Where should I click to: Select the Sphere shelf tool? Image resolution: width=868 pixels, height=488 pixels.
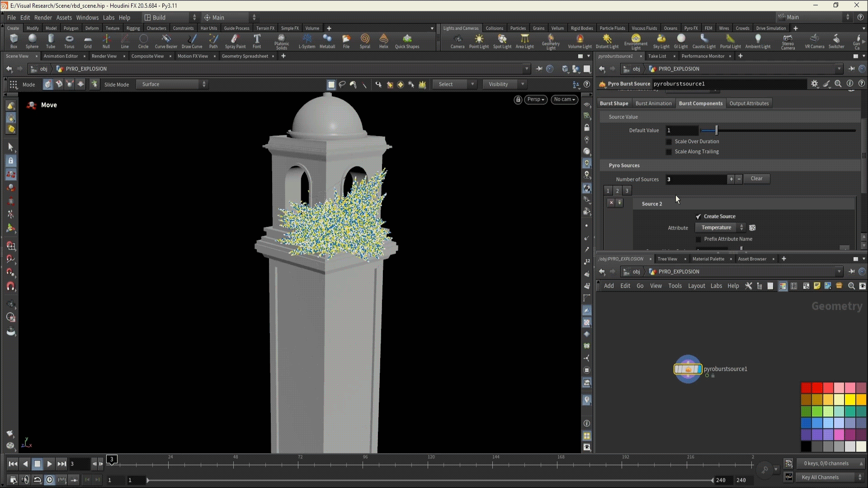(x=32, y=41)
